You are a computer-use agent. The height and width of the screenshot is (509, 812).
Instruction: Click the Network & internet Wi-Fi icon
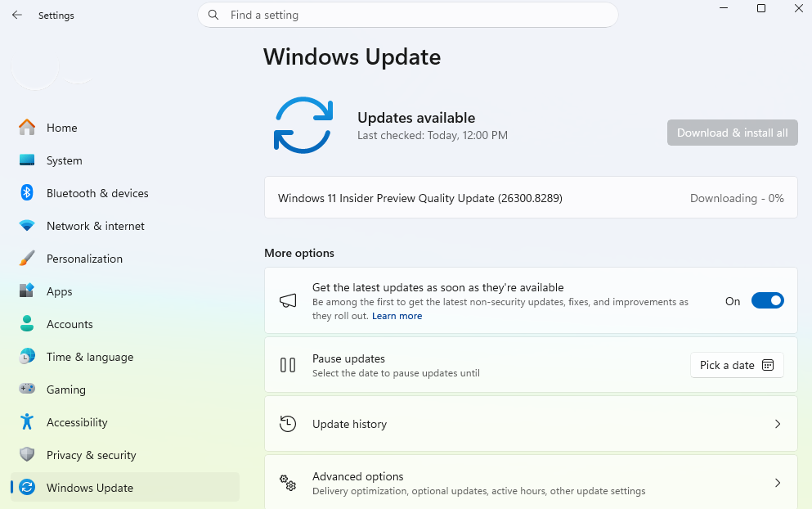tap(27, 226)
